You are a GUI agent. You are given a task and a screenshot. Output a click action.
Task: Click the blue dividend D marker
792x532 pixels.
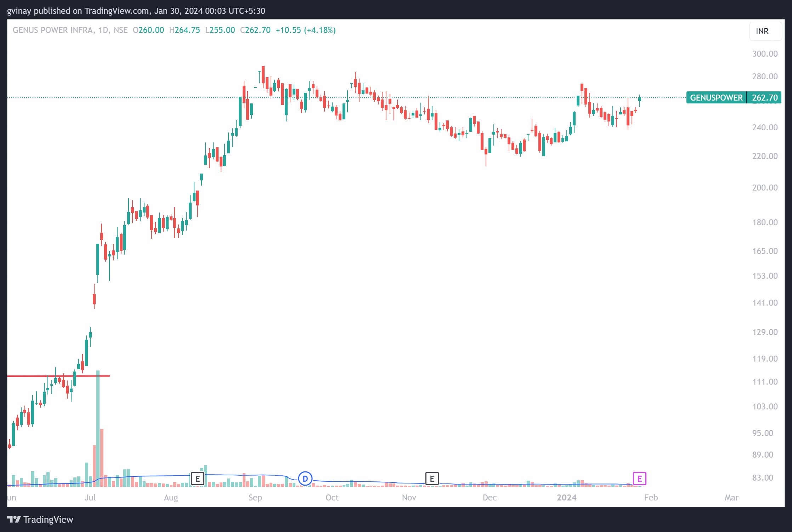[305, 479]
